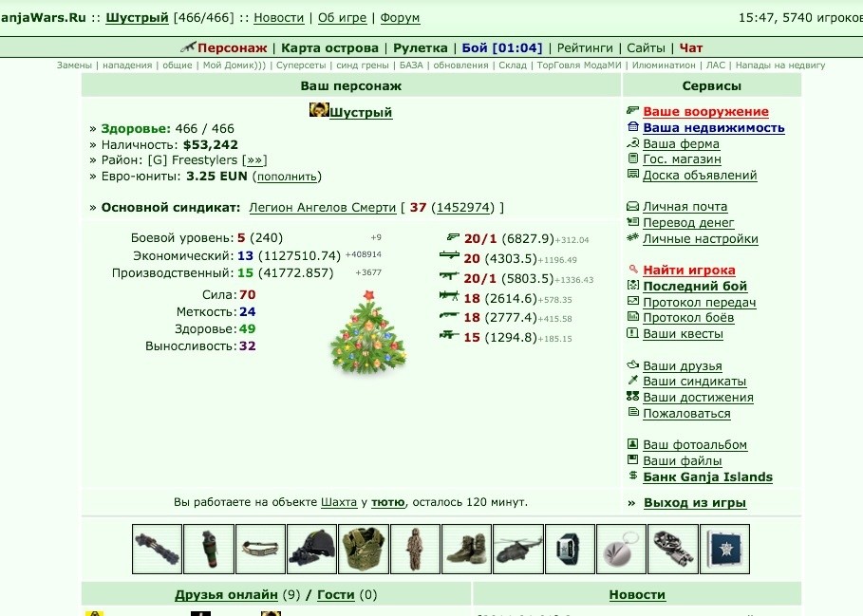Open the ТорГовля МодаМИ bookmark
Viewport: 863px width, 616px height.
coord(579,65)
